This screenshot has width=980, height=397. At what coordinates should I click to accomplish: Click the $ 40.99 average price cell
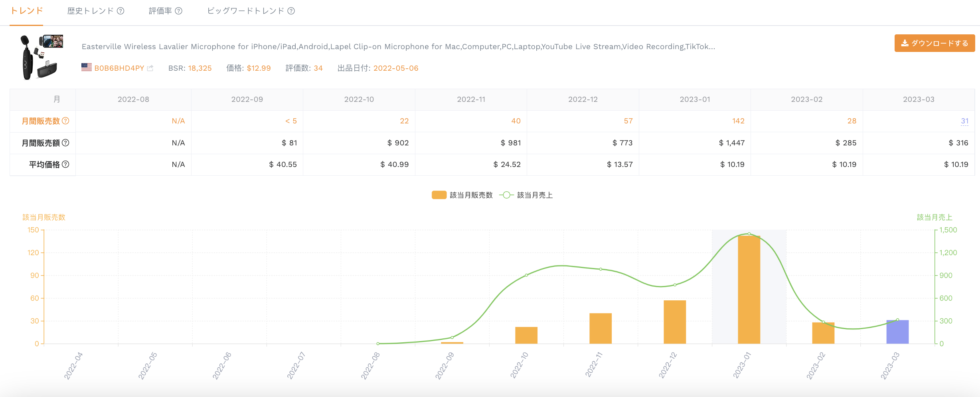tap(359, 164)
